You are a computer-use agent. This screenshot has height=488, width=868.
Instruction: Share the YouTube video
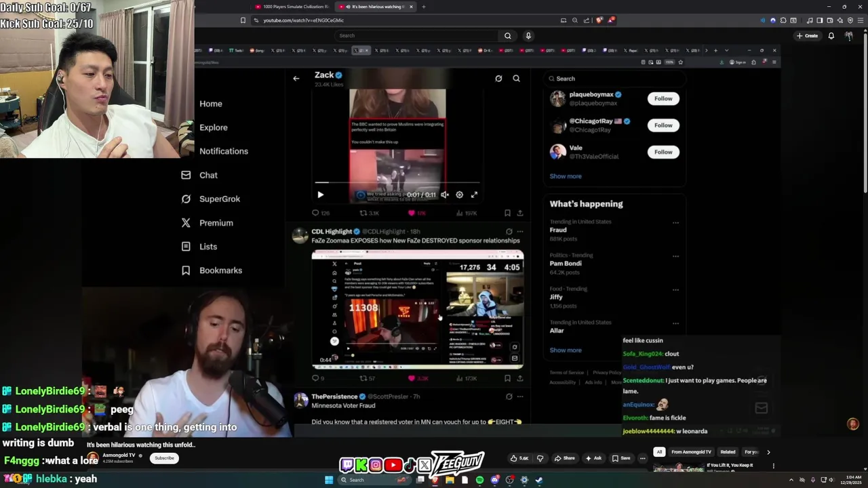tap(565, 458)
